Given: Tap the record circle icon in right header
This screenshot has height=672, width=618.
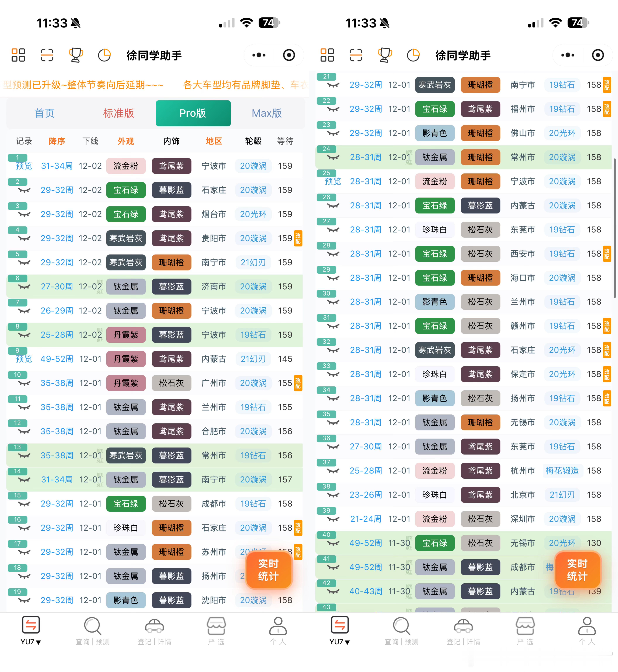Looking at the screenshot, I should click(598, 55).
